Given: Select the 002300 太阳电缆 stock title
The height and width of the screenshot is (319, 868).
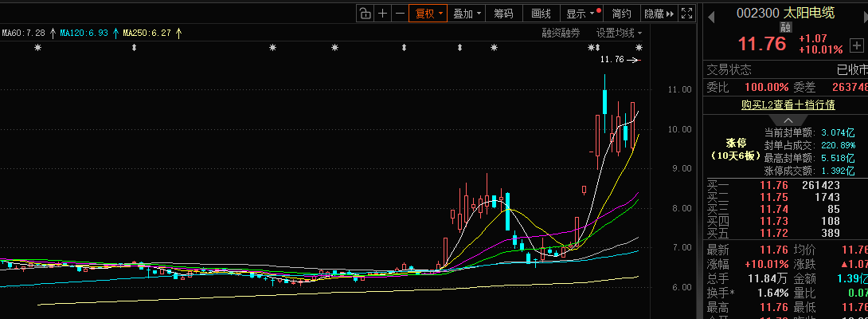Looking at the screenshot, I should click(x=785, y=12).
